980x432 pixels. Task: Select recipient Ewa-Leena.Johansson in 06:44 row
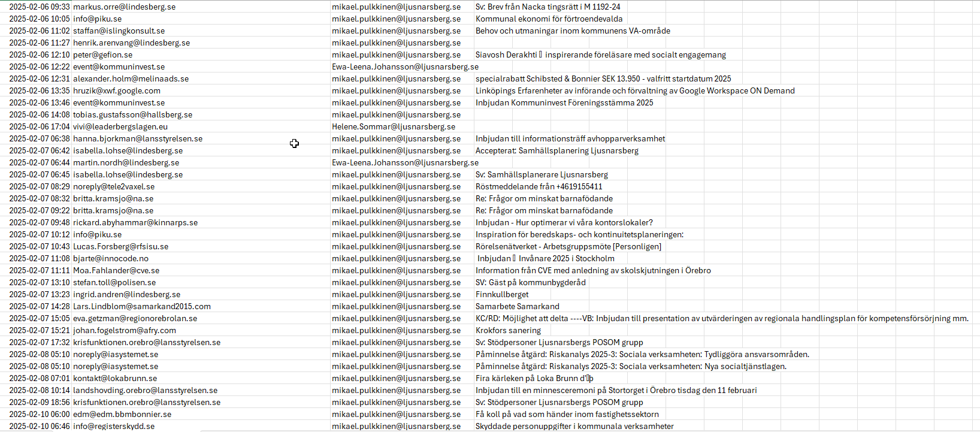406,162
